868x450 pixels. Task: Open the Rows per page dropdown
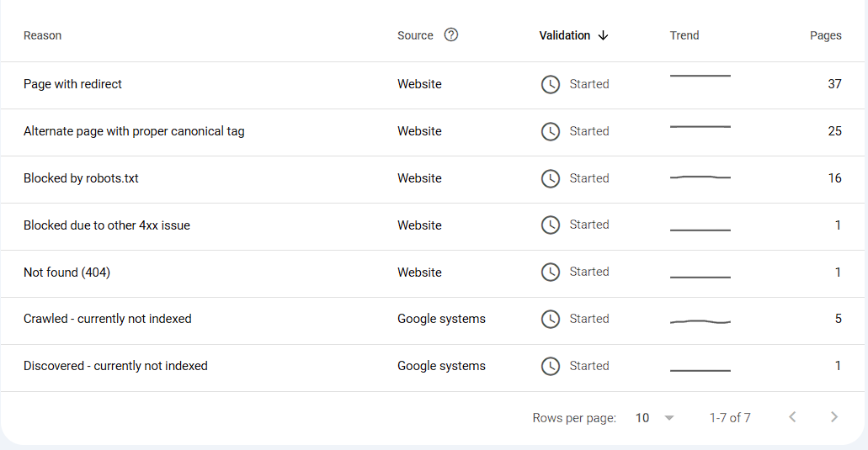[669, 418]
